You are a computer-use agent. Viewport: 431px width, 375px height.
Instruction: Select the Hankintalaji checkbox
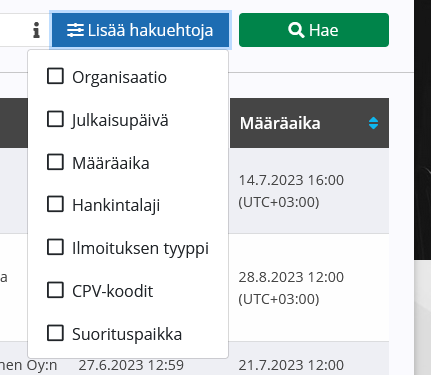55,204
